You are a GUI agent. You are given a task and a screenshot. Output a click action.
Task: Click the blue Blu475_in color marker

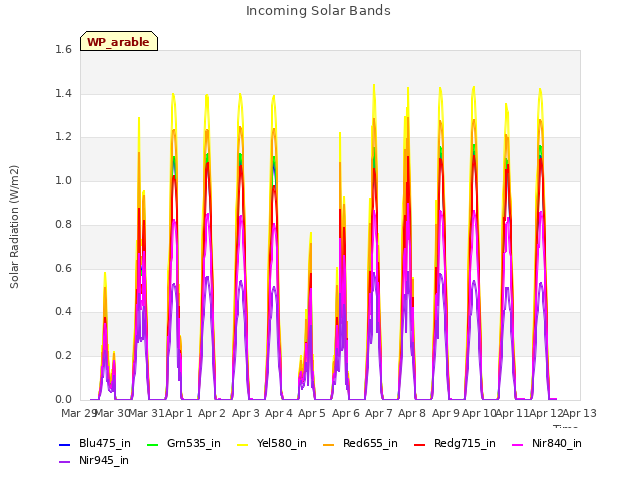(x=65, y=444)
